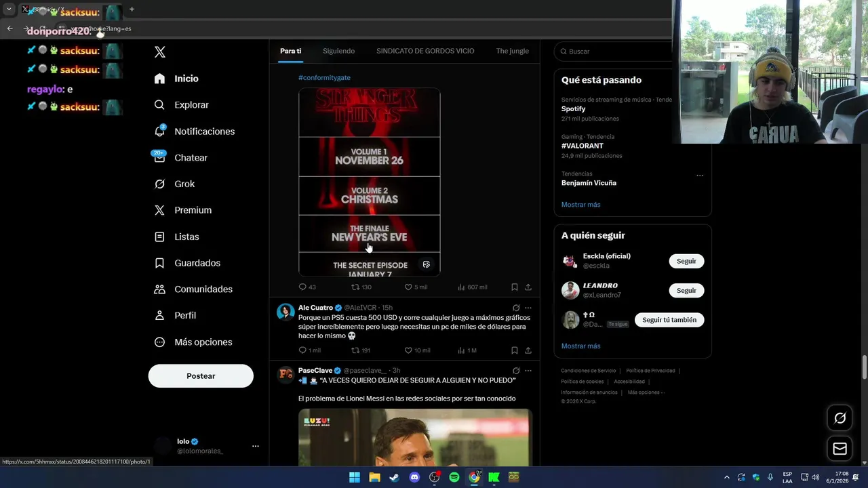Open Explorar search page
The height and width of the screenshot is (488, 868).
point(181,105)
